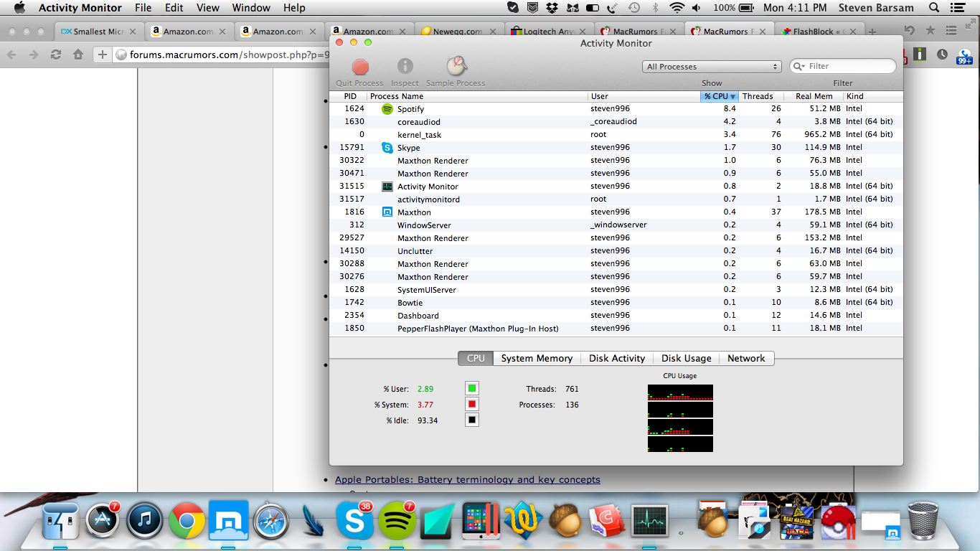The width and height of the screenshot is (980, 551).
Task: Open Spotify from the Dock
Action: pyautogui.click(x=397, y=520)
